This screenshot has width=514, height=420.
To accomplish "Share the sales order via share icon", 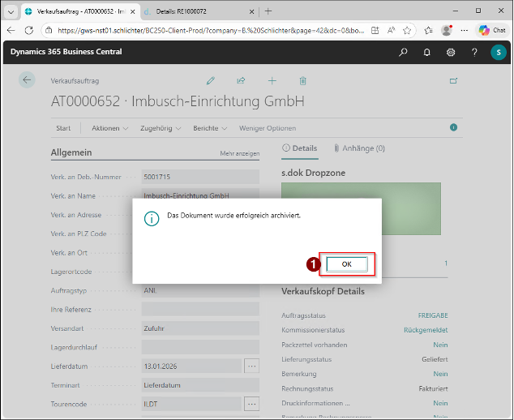I will point(241,80).
